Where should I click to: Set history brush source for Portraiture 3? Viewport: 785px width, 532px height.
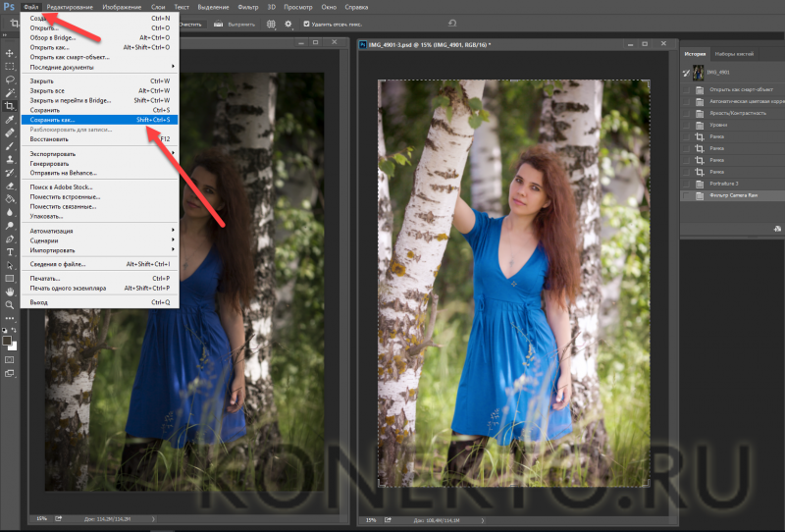[x=686, y=184]
